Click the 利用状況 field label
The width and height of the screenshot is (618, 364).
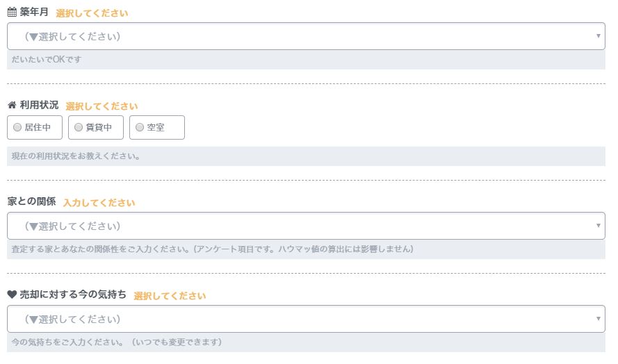point(40,106)
